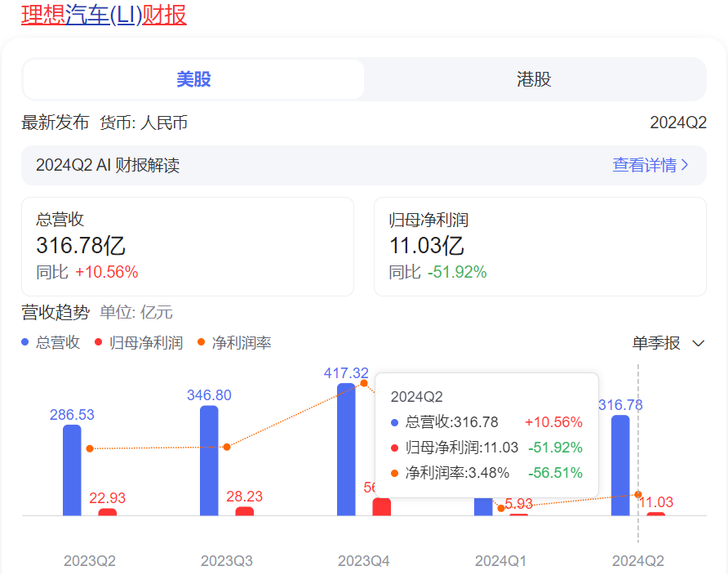Click the chevron arrow beside 查看详情
The image size is (728, 575).
pos(685,165)
